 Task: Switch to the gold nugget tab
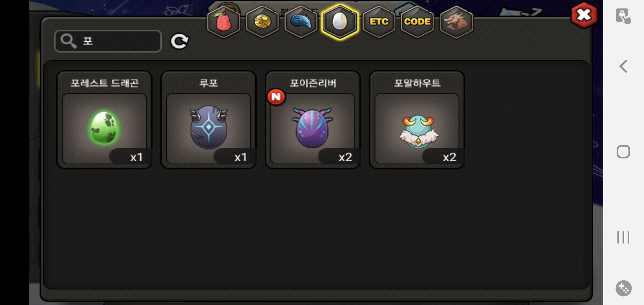pyautogui.click(x=262, y=22)
